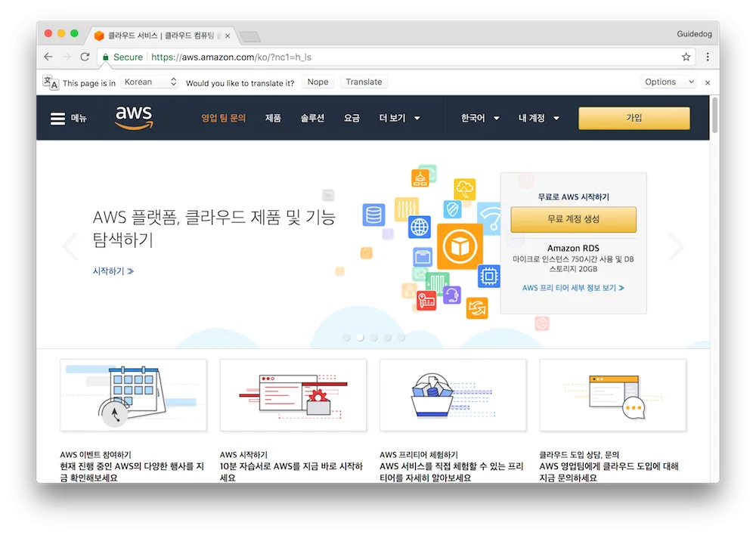Click the green Secure padlock icon

pyautogui.click(x=106, y=57)
